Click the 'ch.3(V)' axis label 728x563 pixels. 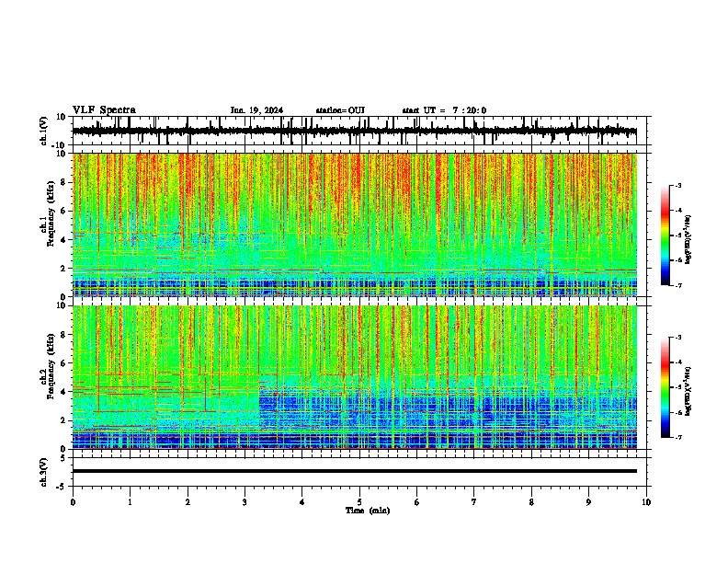(44, 472)
